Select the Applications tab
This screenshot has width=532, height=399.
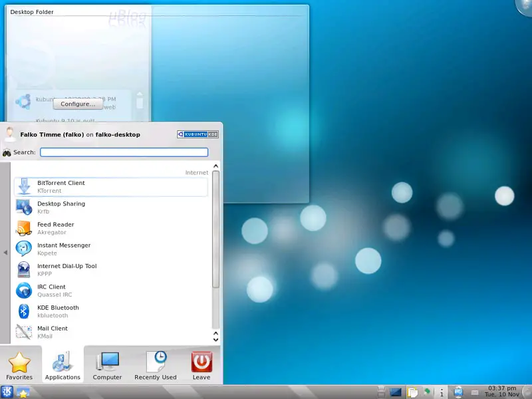pyautogui.click(x=63, y=364)
